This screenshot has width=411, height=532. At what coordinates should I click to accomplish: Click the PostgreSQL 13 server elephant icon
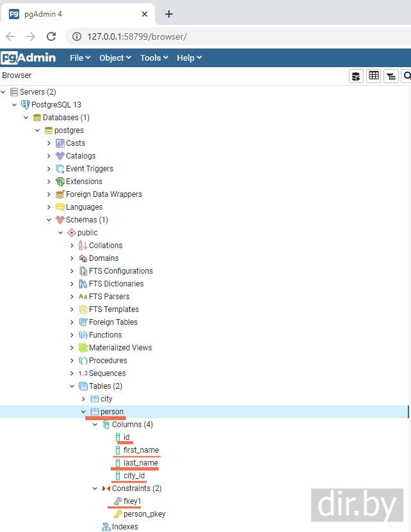tap(26, 105)
